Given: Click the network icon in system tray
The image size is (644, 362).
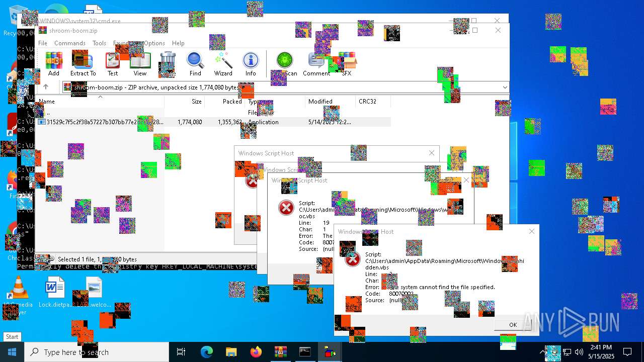Looking at the screenshot, I should 567,352.
